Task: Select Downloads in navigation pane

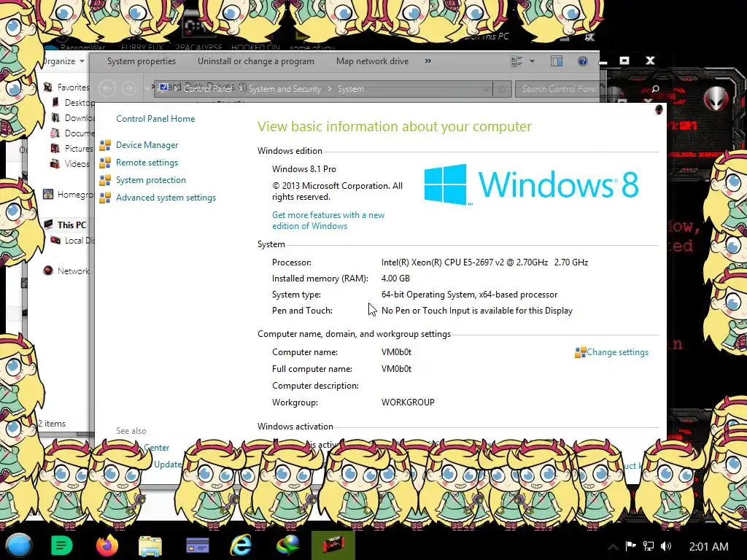Action: coord(80,117)
